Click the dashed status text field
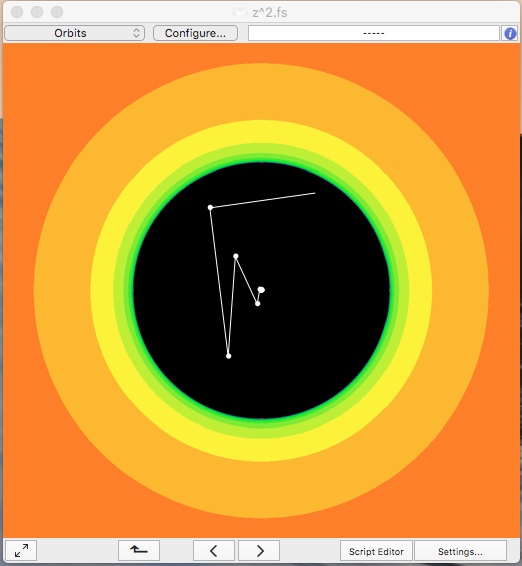Screen dimensions: 522x566 (374, 33)
